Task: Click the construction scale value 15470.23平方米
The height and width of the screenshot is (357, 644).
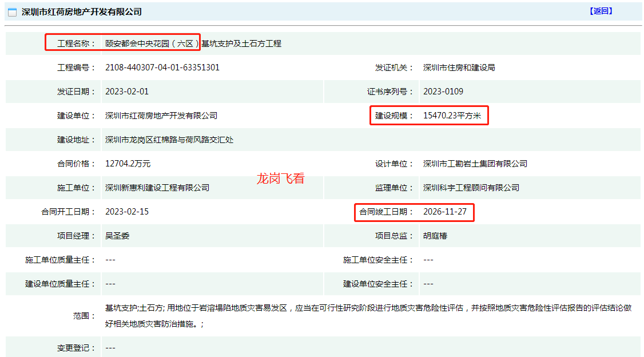Action: [452, 116]
